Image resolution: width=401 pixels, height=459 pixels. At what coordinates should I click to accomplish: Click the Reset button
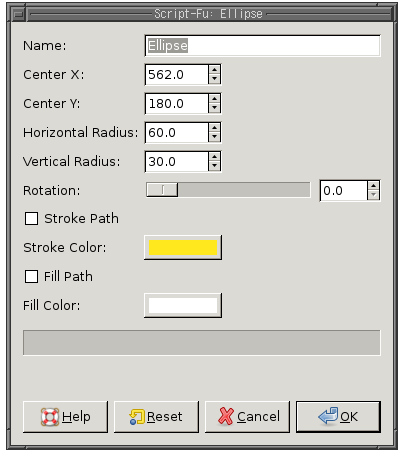pyautogui.click(x=156, y=417)
